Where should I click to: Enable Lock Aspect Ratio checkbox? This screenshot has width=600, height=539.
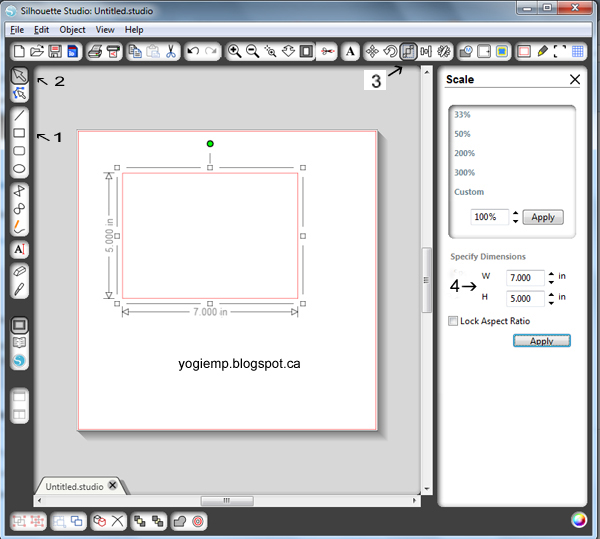[453, 321]
